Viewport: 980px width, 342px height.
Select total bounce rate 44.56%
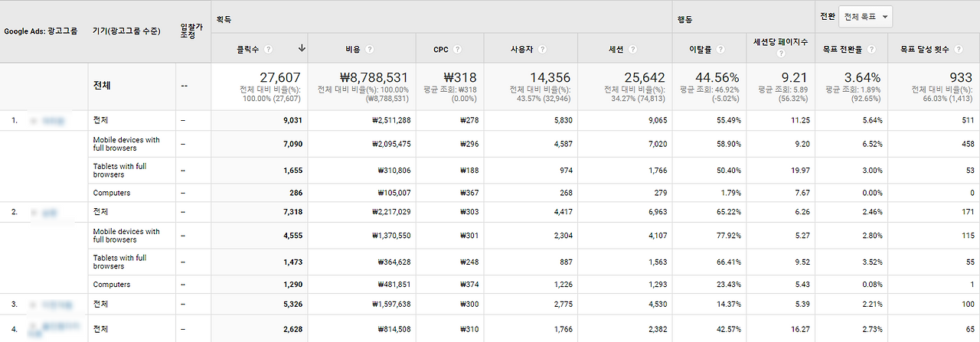[x=716, y=77]
